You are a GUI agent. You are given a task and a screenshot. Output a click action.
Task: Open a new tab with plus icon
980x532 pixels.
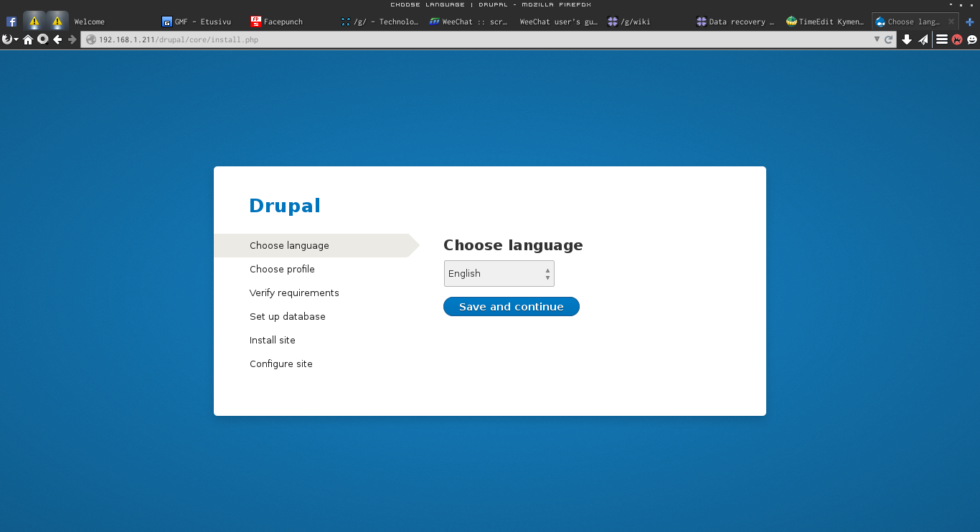970,22
